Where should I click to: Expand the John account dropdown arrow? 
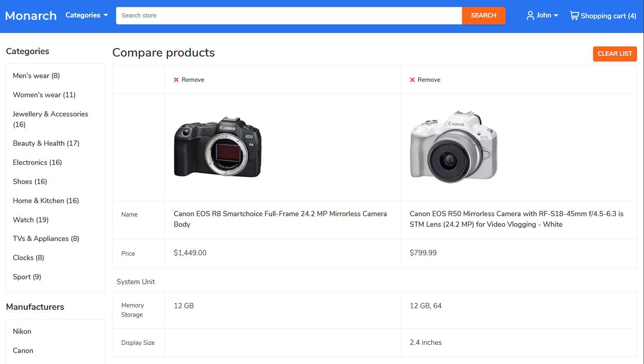click(x=556, y=15)
